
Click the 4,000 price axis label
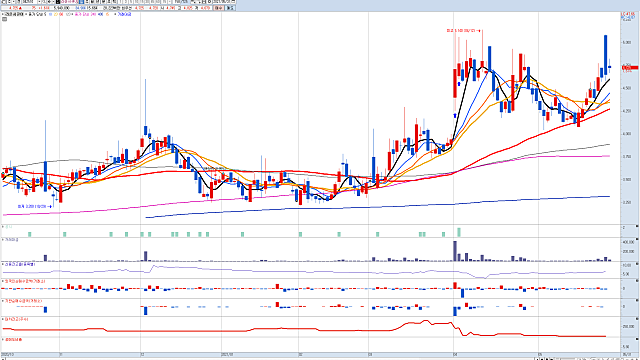tap(627, 134)
